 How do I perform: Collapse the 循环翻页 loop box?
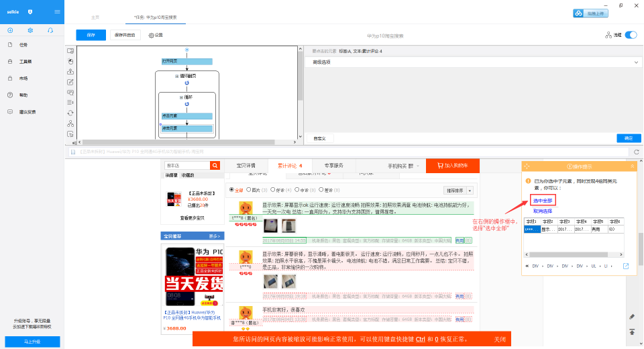click(177, 76)
